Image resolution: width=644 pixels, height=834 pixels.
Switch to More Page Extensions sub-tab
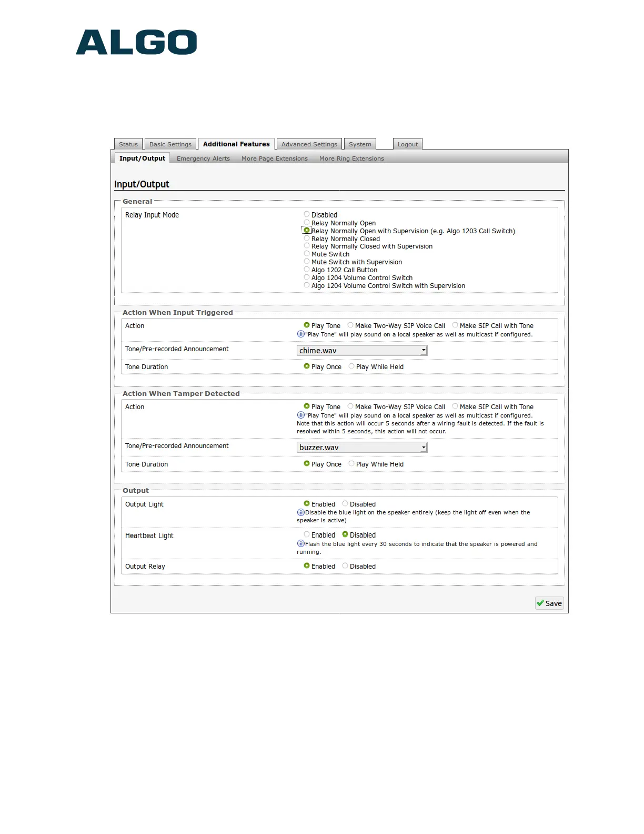(275, 158)
